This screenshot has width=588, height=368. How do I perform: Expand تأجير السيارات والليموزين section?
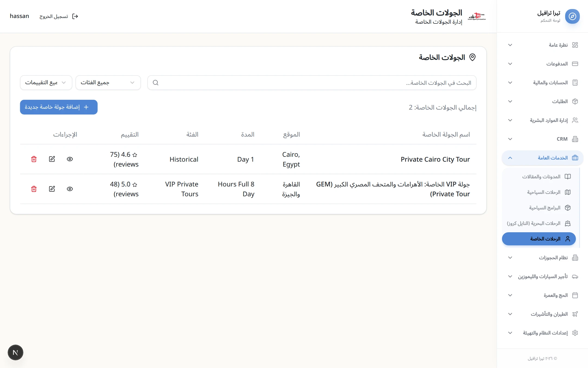(543, 276)
